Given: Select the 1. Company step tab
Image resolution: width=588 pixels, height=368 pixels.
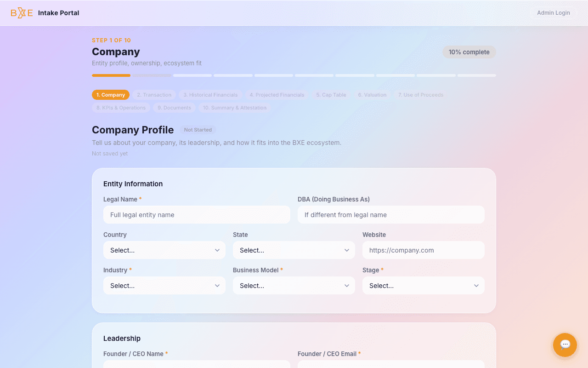Looking at the screenshot, I should point(111,95).
